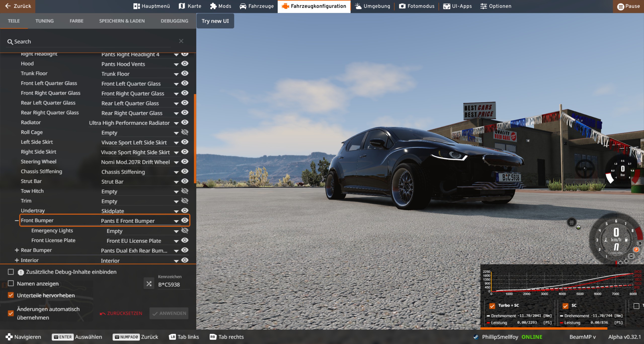Expand the Rear Bumper subparts
Screen dimensions: 644x344
17,250
